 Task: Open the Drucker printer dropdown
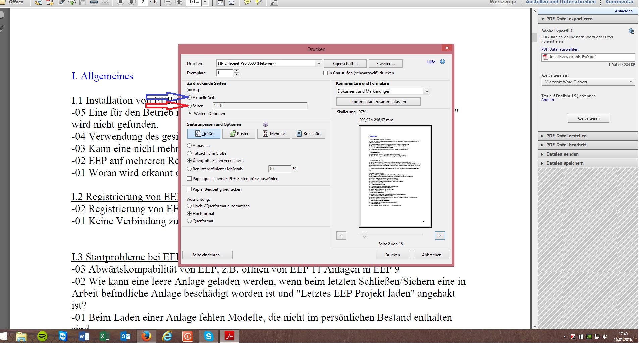tap(319, 63)
